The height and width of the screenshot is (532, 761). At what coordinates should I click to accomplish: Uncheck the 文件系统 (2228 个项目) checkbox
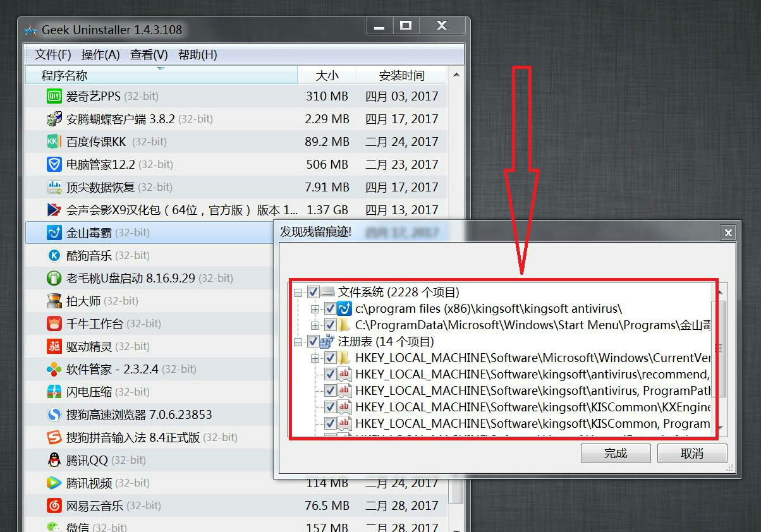313,292
